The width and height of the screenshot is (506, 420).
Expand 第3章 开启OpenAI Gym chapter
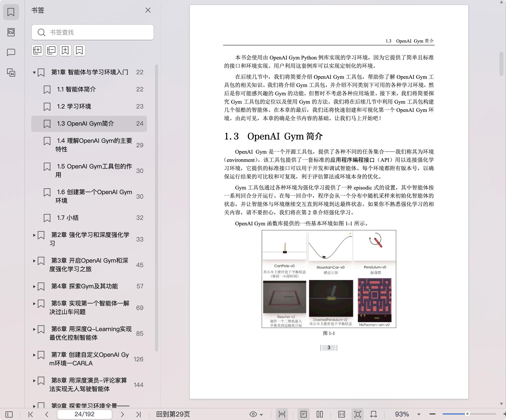[x=34, y=261]
